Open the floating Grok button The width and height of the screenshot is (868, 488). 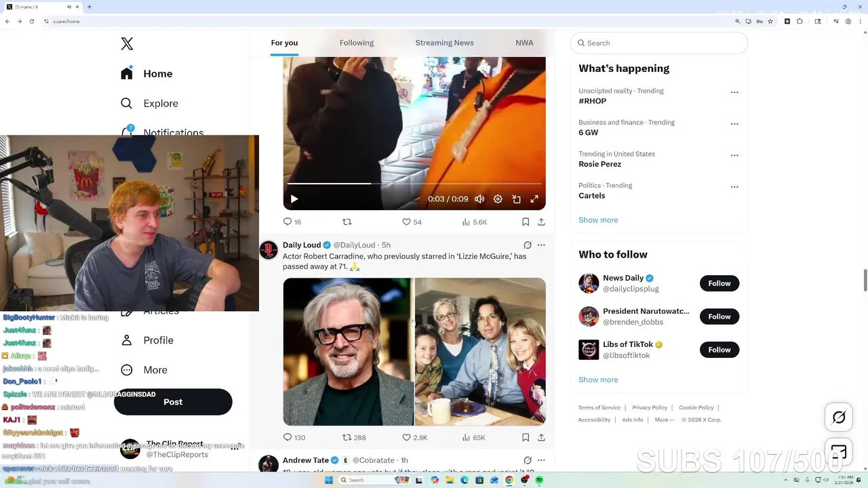[839, 418]
